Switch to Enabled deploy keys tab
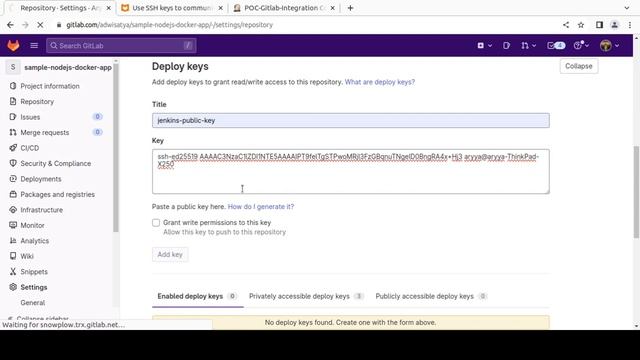This screenshot has width=640, height=360. point(198,296)
